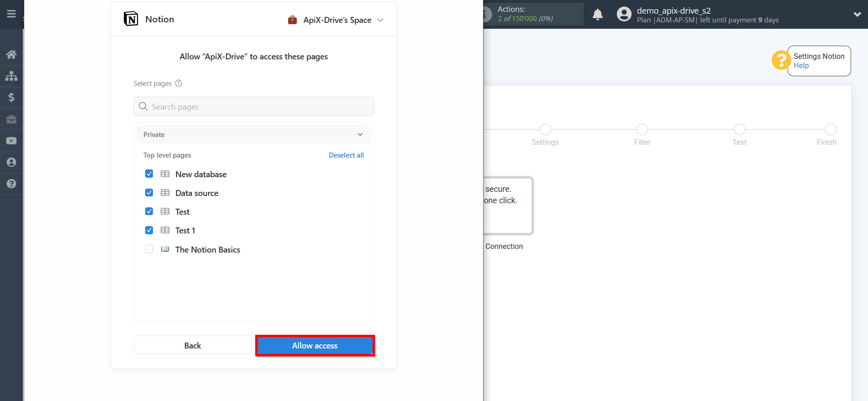Uncheck the Data source checkbox
This screenshot has height=401, width=868.
point(149,192)
